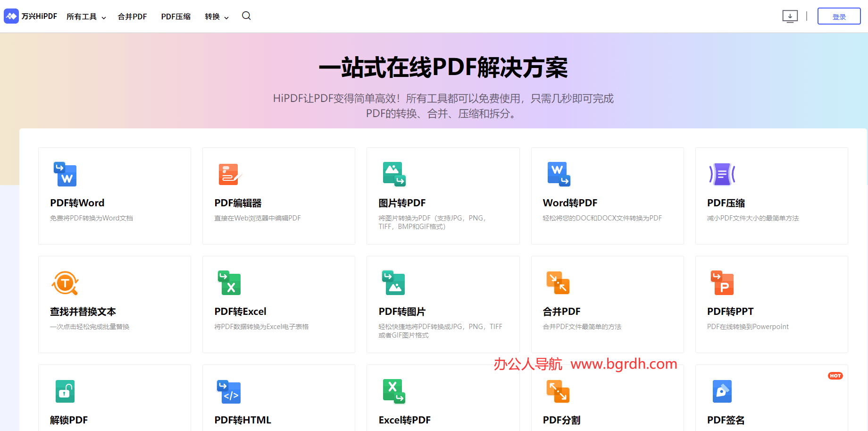Click the PDF转图片 description mentioning GIF图片格式

[440, 331]
